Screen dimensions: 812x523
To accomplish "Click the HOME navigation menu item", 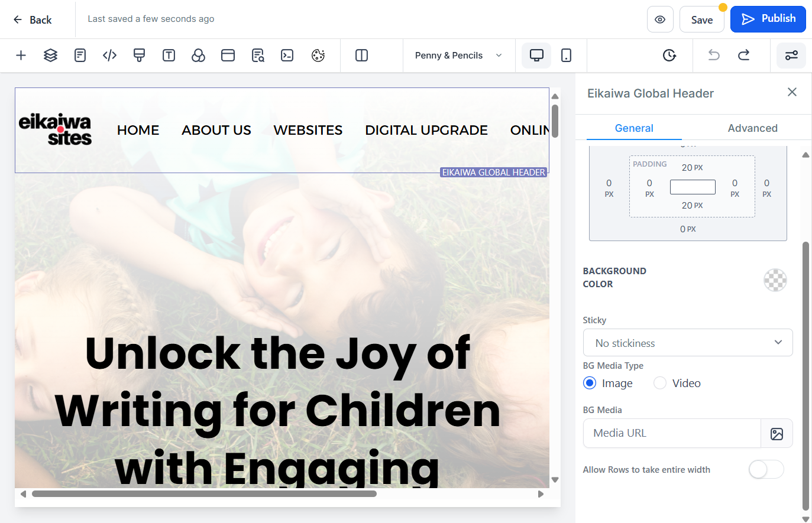I will coord(138,130).
